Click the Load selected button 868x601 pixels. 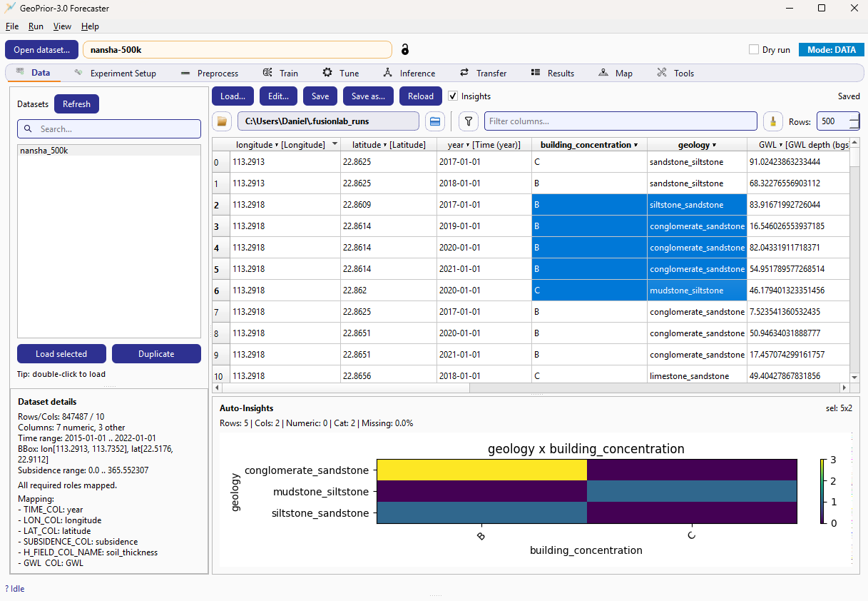tap(61, 353)
